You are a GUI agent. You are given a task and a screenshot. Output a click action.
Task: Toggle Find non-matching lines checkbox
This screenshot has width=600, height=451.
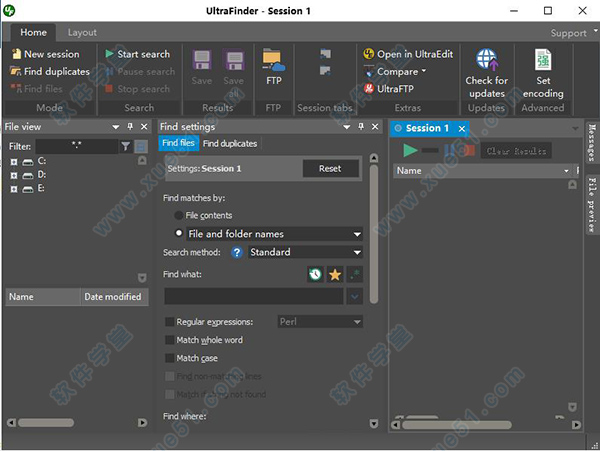point(170,376)
